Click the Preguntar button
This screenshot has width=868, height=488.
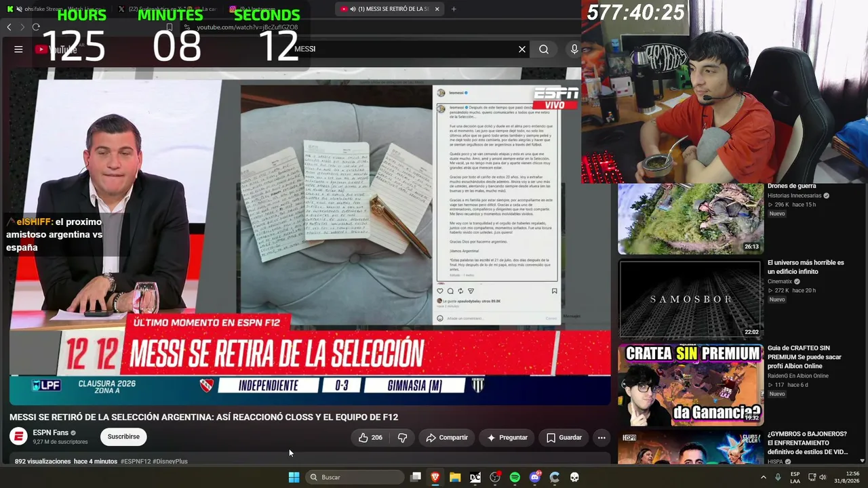coord(507,437)
